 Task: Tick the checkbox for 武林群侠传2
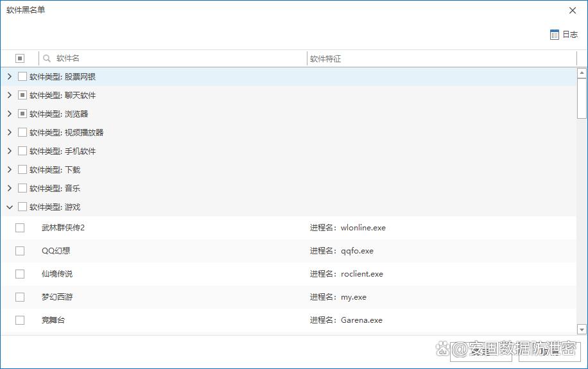coord(20,228)
